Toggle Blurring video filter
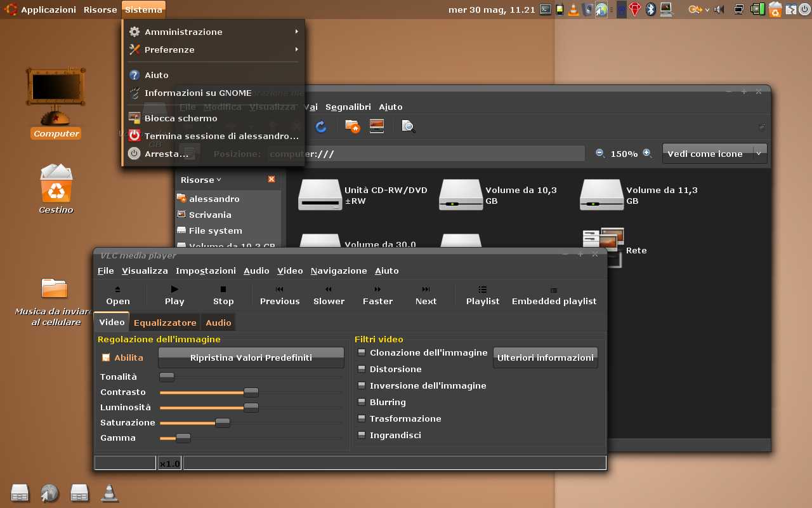 pyautogui.click(x=362, y=402)
